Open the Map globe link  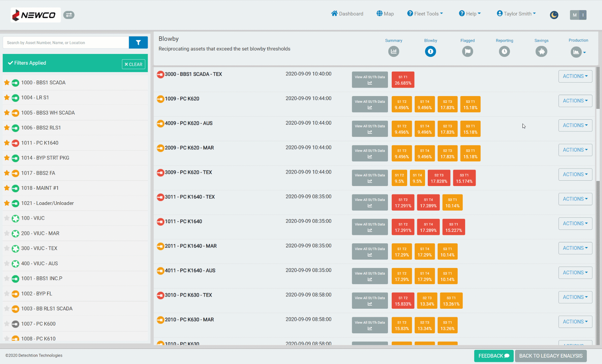[x=385, y=13]
